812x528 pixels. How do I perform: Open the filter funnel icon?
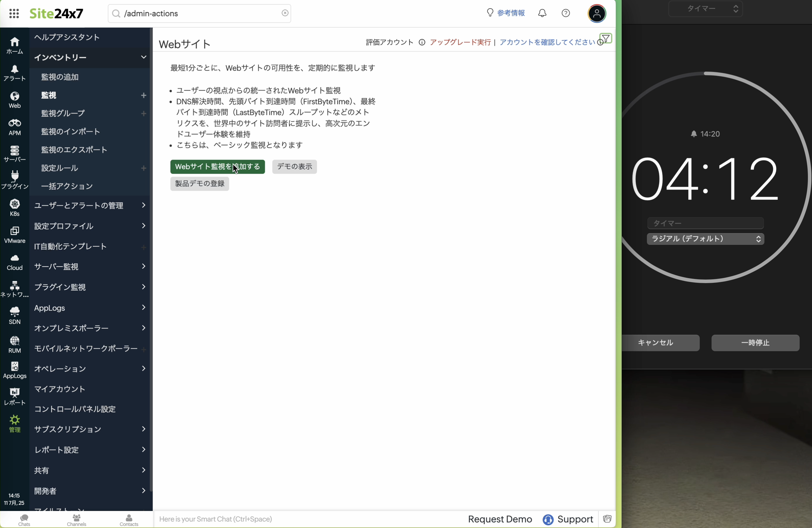point(606,39)
